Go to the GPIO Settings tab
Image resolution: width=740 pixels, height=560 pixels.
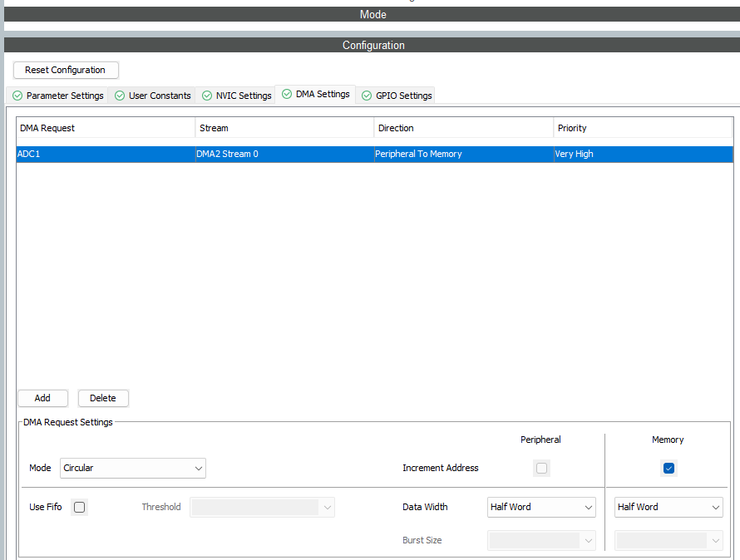pyautogui.click(x=396, y=96)
